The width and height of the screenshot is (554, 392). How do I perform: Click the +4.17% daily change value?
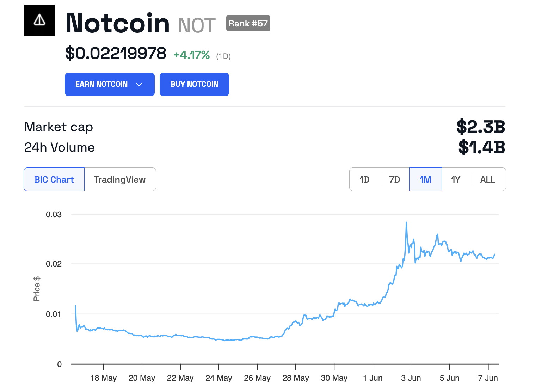pyautogui.click(x=192, y=55)
